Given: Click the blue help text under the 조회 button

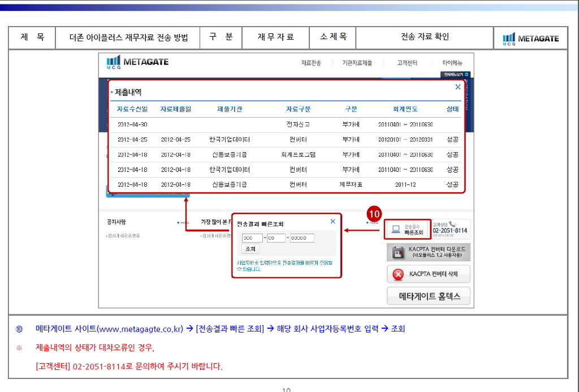Looking at the screenshot, I should point(284,266).
